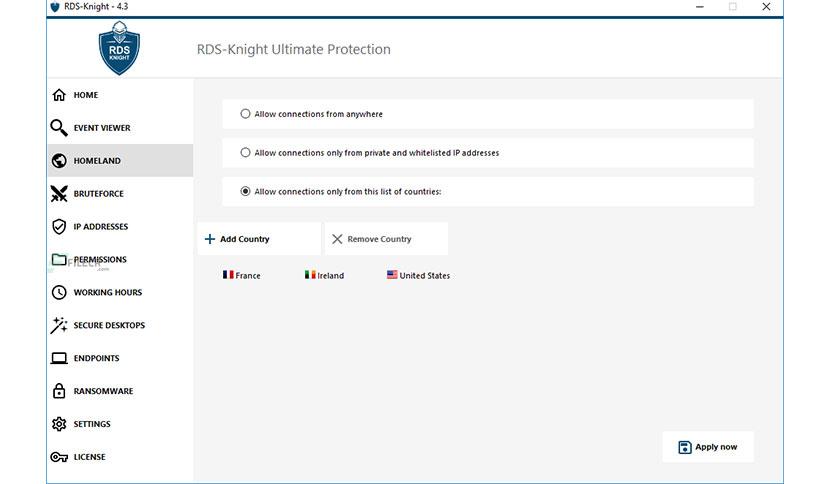Click the Working Hours clock icon

(59, 292)
